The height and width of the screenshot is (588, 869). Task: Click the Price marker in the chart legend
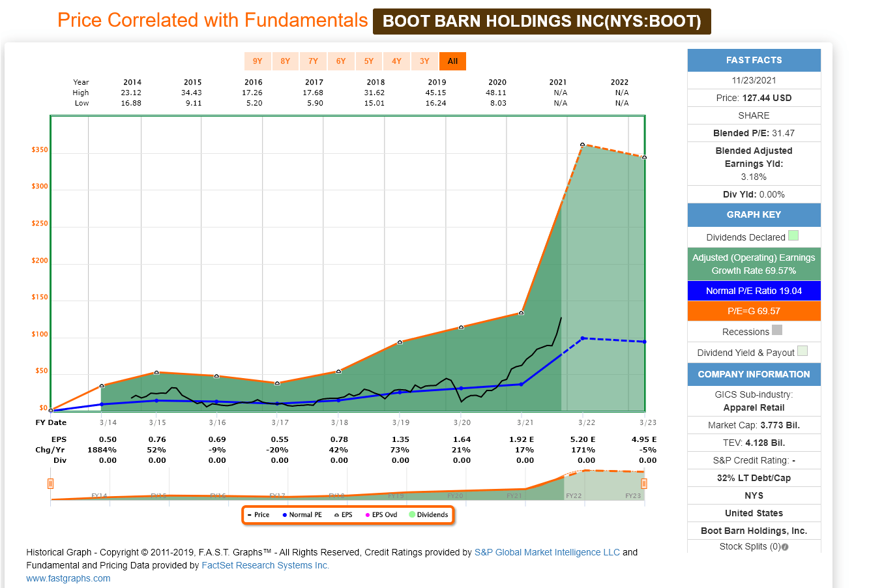coord(248,515)
